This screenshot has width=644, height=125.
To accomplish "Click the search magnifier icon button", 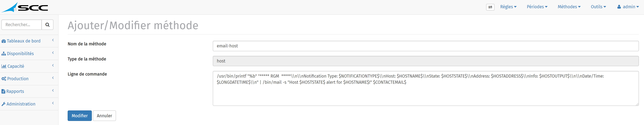I will point(47,25).
